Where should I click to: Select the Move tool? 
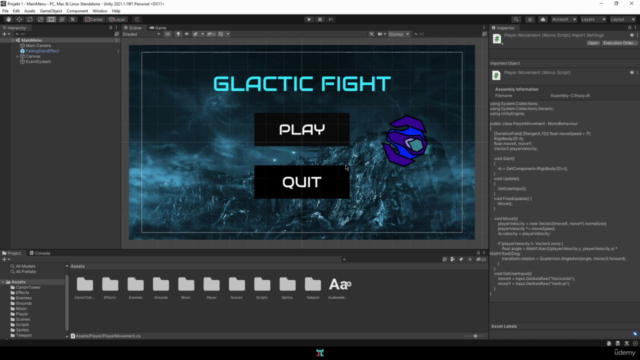click(x=19, y=19)
